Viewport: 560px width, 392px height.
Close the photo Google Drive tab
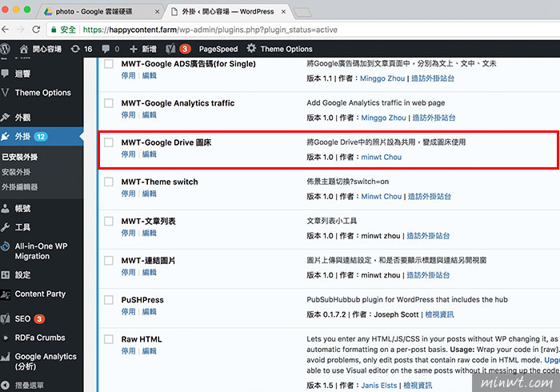[x=157, y=12]
